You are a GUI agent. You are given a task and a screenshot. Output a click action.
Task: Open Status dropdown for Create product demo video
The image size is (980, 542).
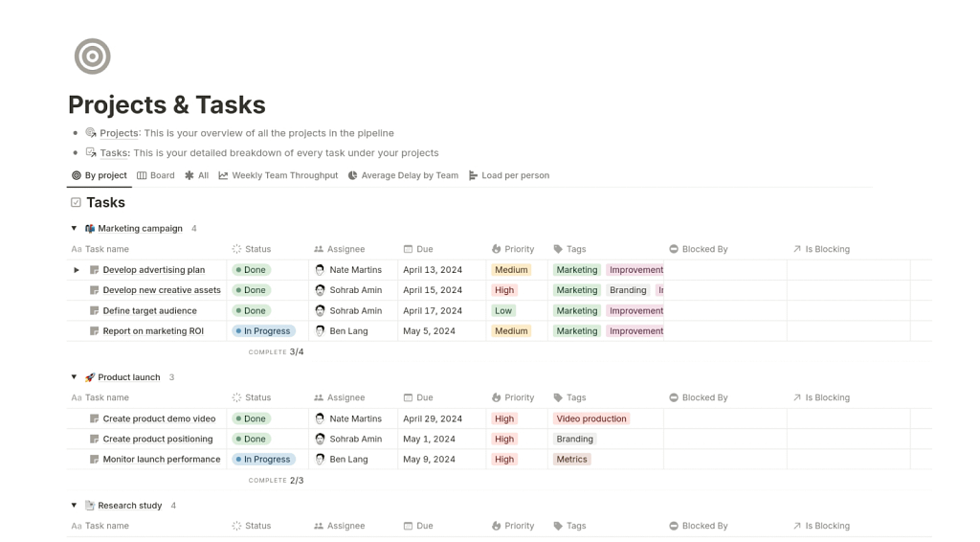(252, 418)
